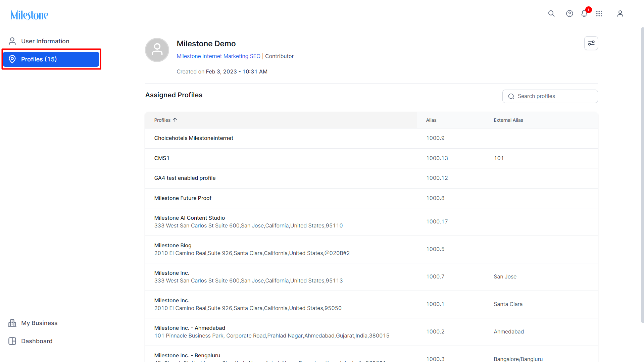This screenshot has width=644, height=362.
Task: Select Milestone Inc. - Ahmedabad row
Action: 371,332
